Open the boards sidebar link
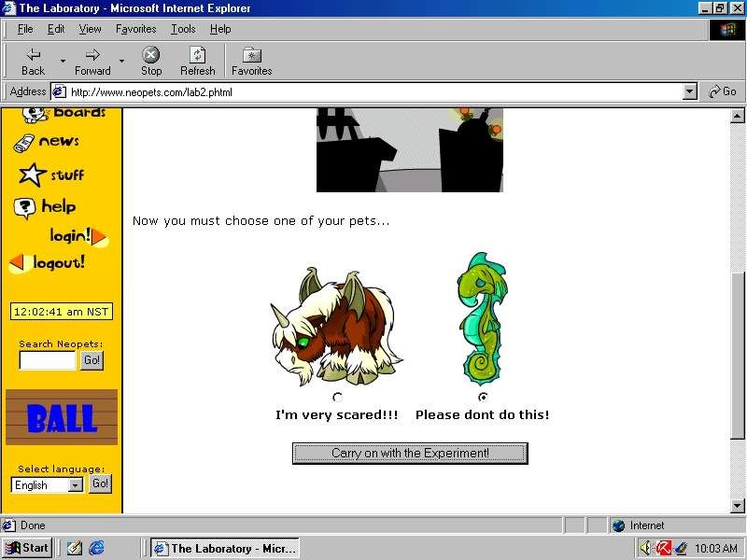The image size is (747, 560). (x=64, y=114)
